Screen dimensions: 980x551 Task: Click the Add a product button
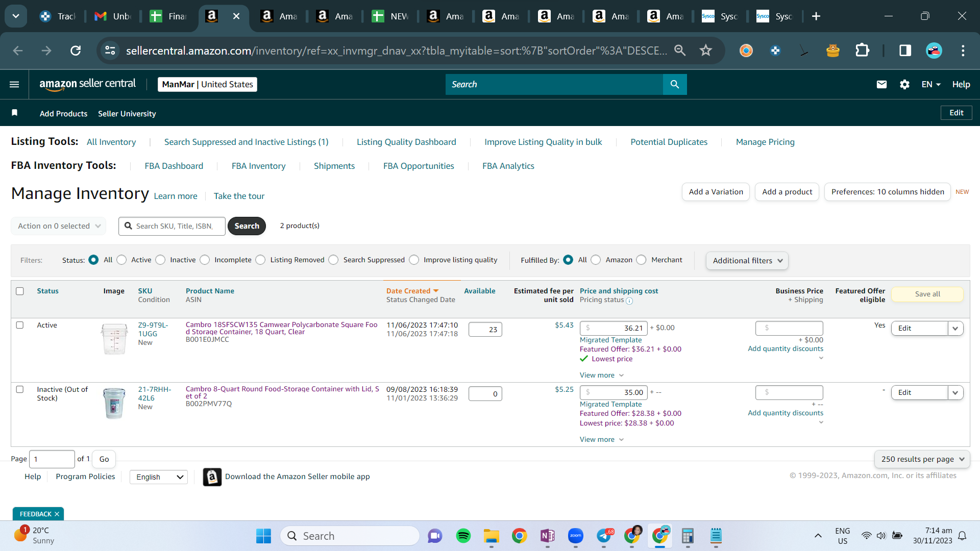point(787,192)
